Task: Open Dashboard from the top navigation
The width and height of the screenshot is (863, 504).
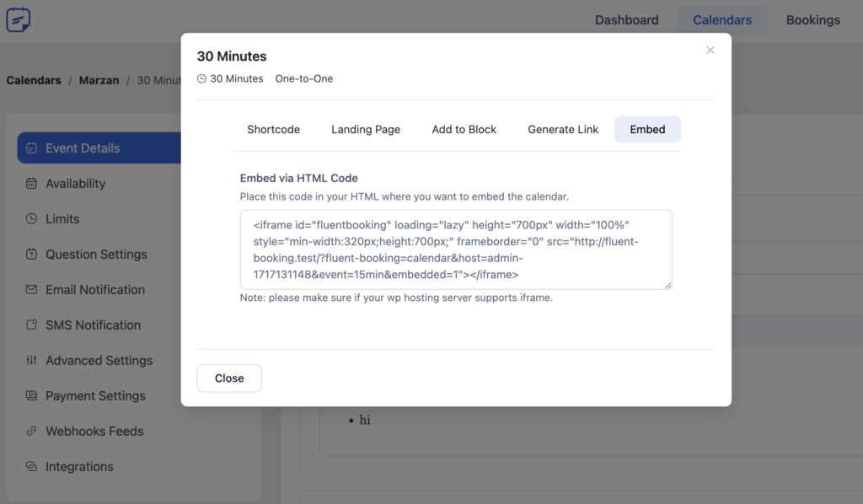Action: coord(627,20)
